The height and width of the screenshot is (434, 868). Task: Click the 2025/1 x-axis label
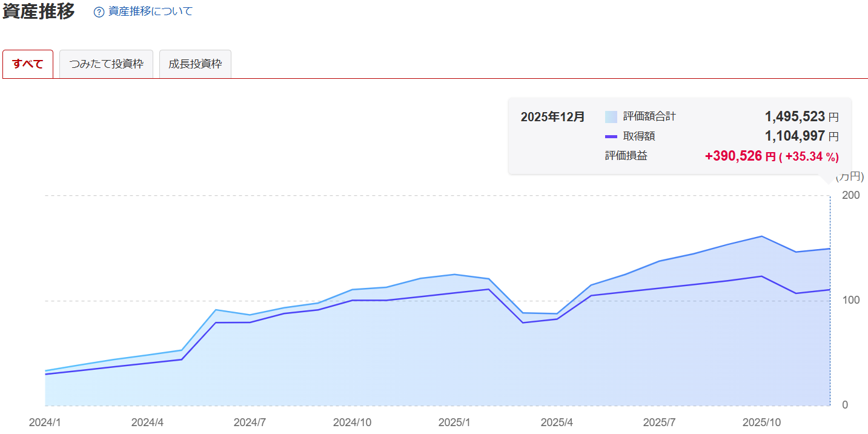tap(454, 422)
